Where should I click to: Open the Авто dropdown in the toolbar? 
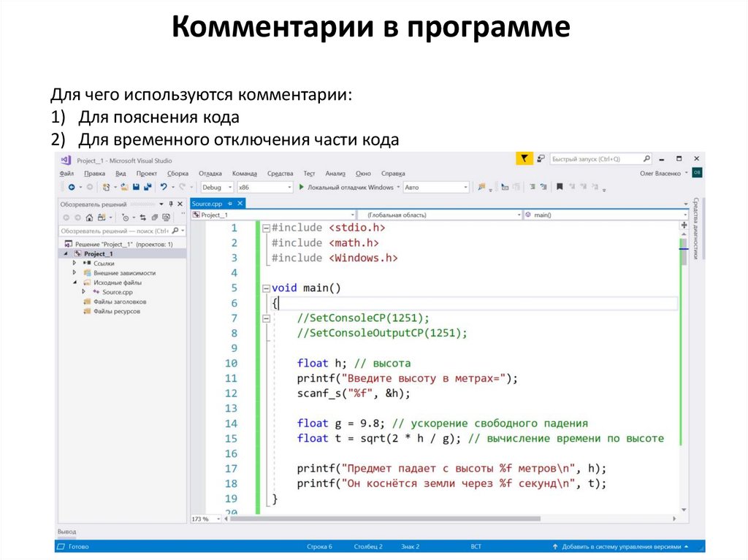[x=436, y=188]
